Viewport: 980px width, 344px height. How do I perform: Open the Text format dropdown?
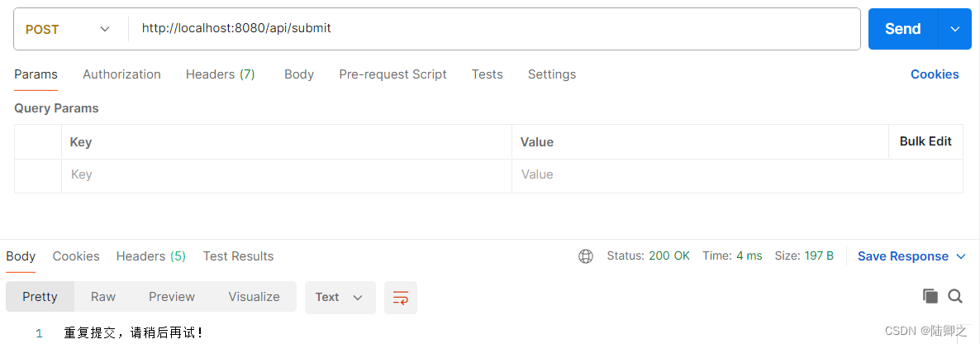coord(340,297)
